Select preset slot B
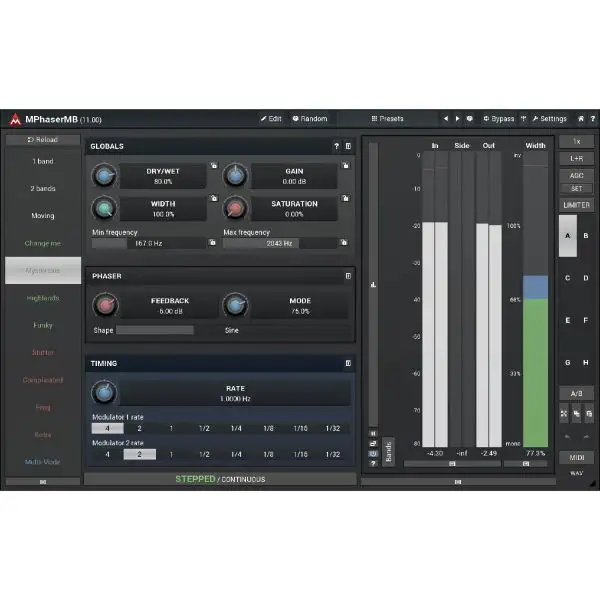The image size is (600, 600). coord(586,236)
